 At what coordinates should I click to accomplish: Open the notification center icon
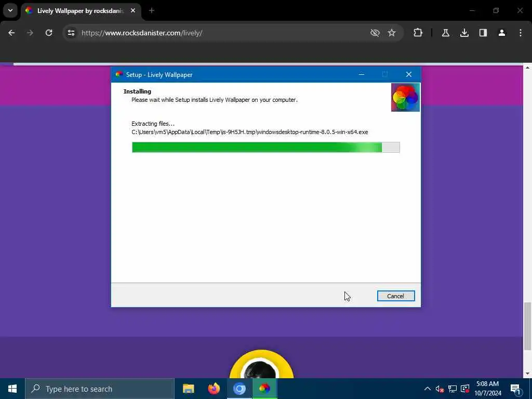click(x=515, y=389)
